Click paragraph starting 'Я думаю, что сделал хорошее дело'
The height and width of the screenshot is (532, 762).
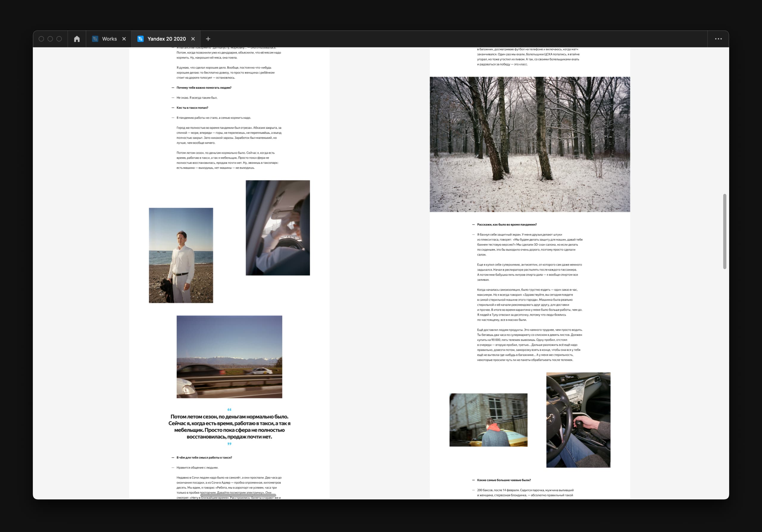[x=226, y=72]
